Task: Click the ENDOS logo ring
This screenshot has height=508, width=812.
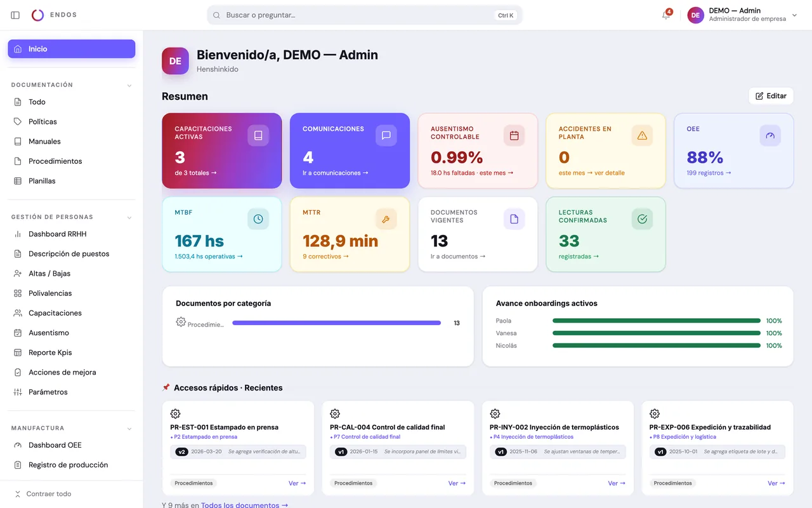Action: (37, 15)
